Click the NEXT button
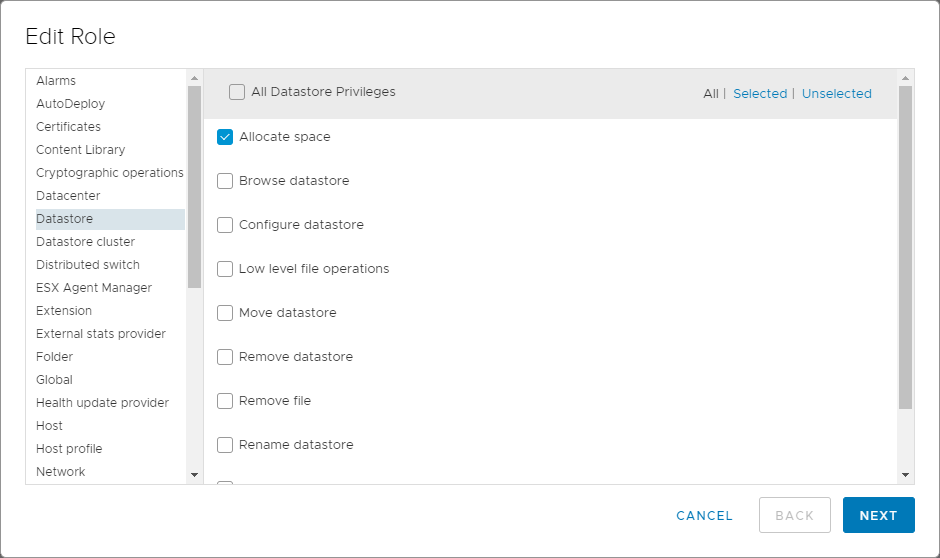The height and width of the screenshot is (558, 940). [x=878, y=515]
